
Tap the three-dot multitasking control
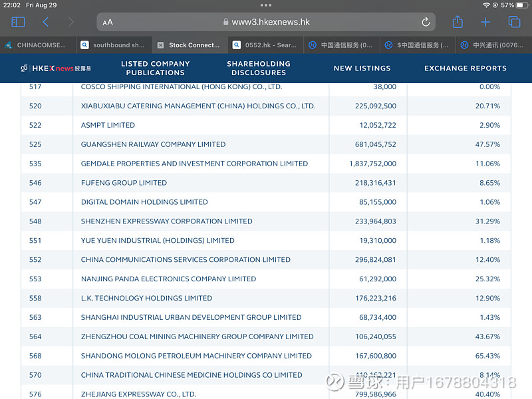click(266, 5)
